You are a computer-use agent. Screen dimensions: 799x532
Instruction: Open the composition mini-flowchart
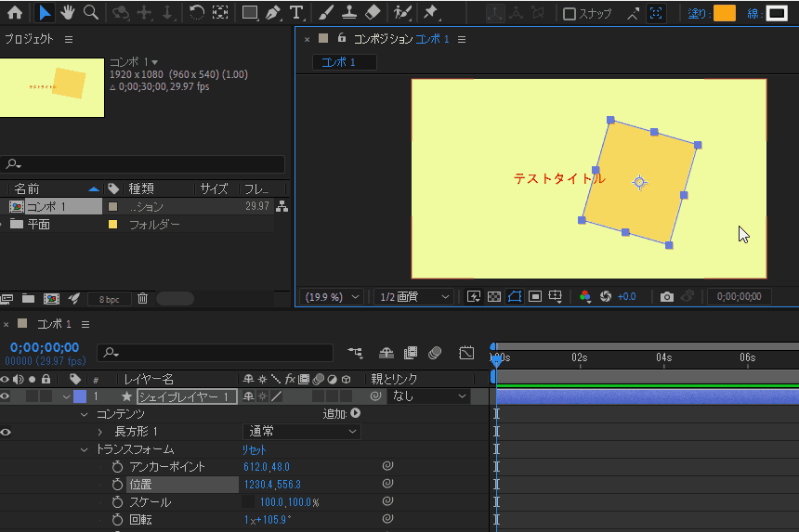click(x=355, y=352)
